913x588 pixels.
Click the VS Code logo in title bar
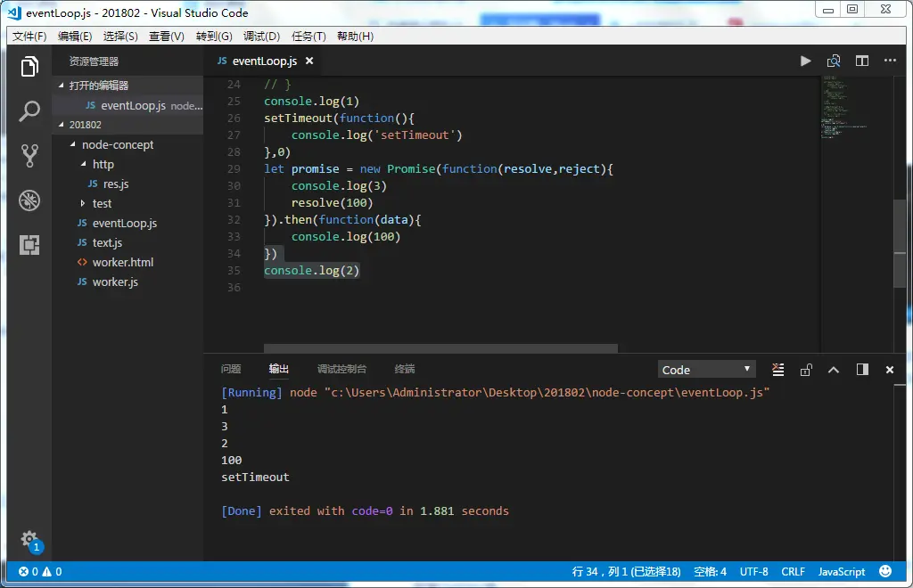14,12
